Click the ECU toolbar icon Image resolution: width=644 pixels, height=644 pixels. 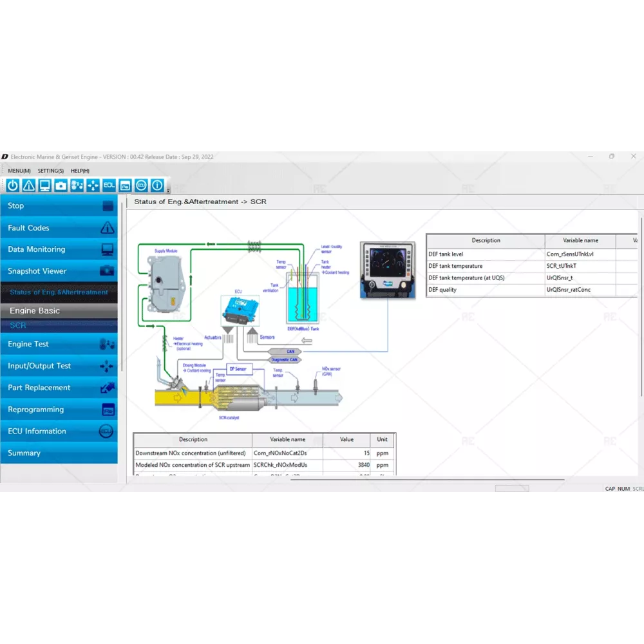pos(141,185)
